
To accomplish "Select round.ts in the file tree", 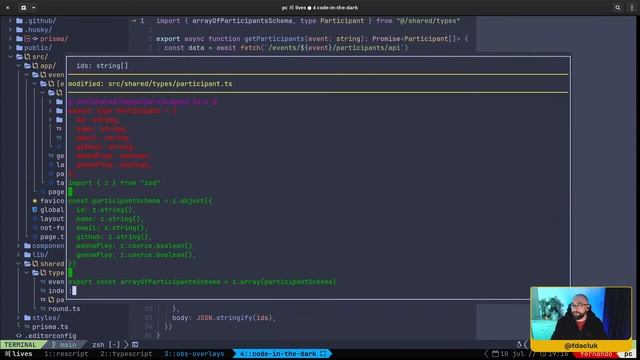I will pyautogui.click(x=64, y=309).
